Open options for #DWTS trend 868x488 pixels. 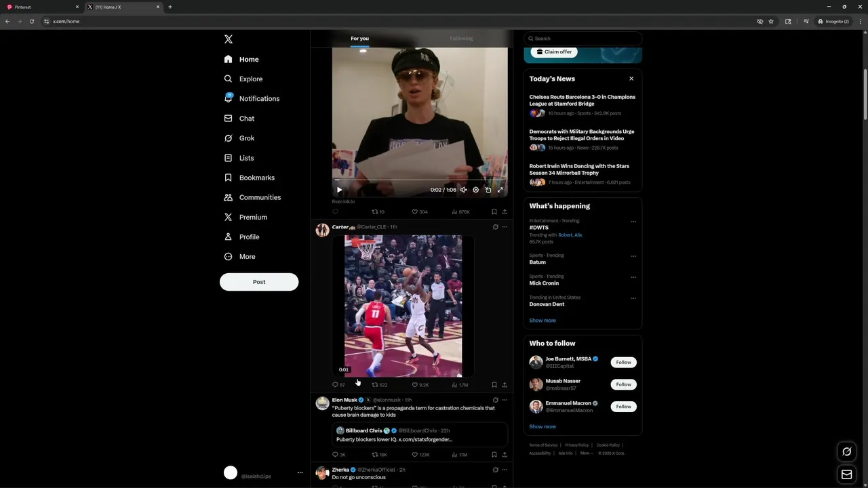click(633, 221)
